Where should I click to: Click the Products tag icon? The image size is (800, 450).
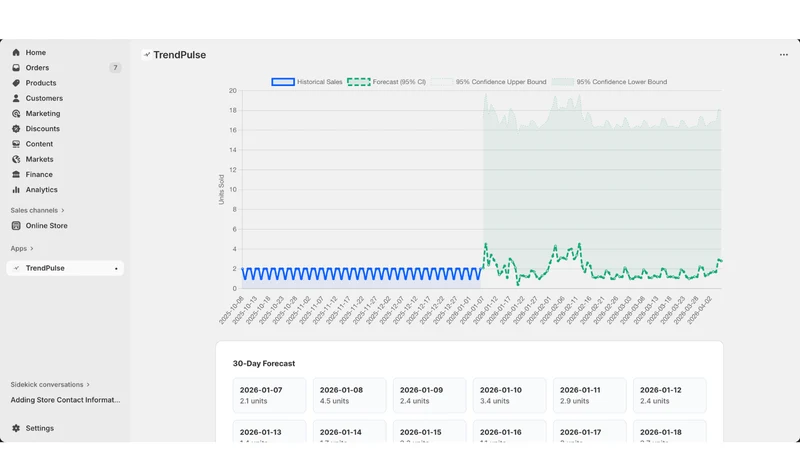click(x=16, y=83)
